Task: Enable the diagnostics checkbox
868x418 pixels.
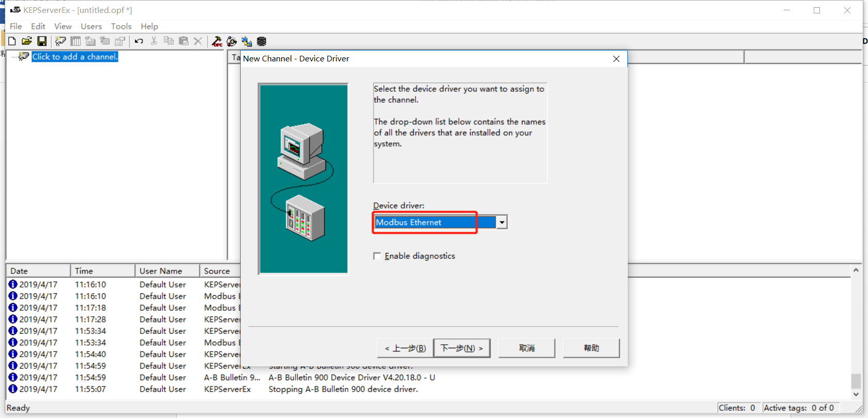Action: (x=377, y=256)
